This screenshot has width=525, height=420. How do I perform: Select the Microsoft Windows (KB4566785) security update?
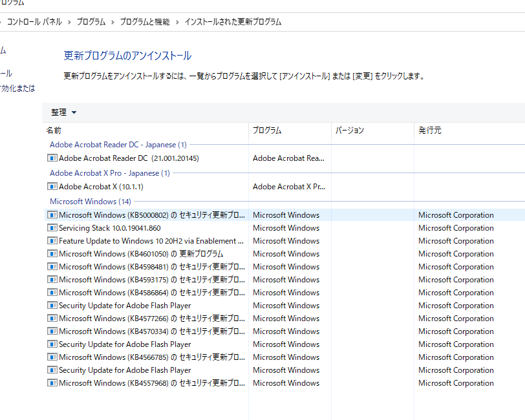tap(152, 357)
